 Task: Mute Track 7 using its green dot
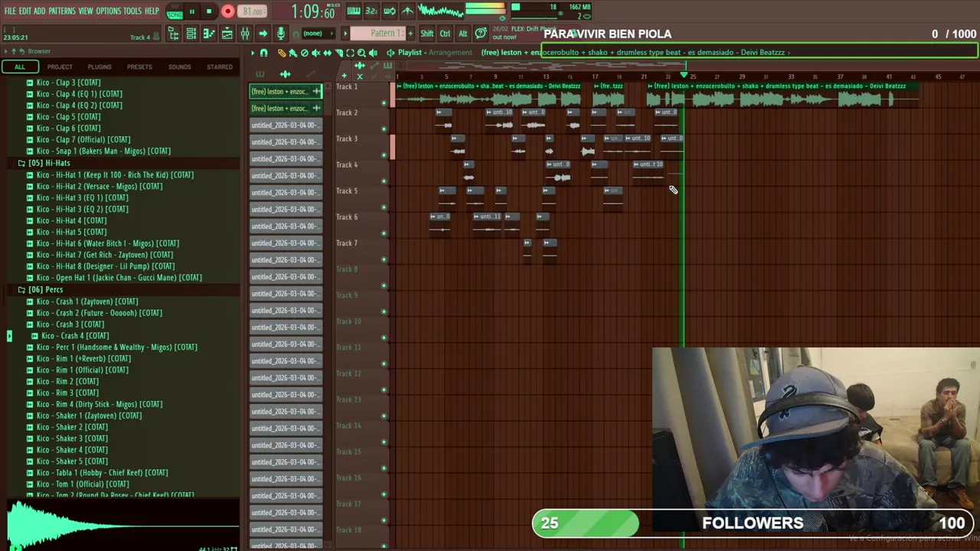[x=384, y=259]
